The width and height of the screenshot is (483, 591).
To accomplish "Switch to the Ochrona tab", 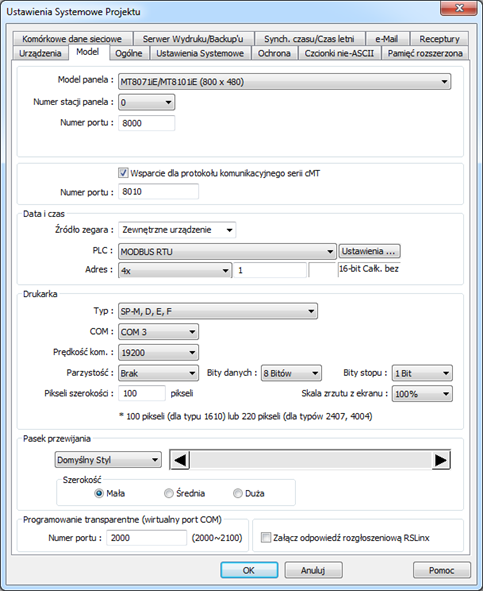I will (274, 53).
